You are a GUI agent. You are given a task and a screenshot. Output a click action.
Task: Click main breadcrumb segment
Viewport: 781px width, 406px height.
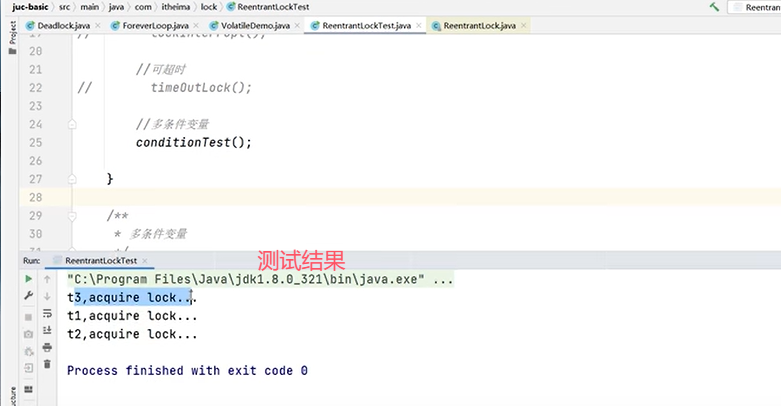90,7
